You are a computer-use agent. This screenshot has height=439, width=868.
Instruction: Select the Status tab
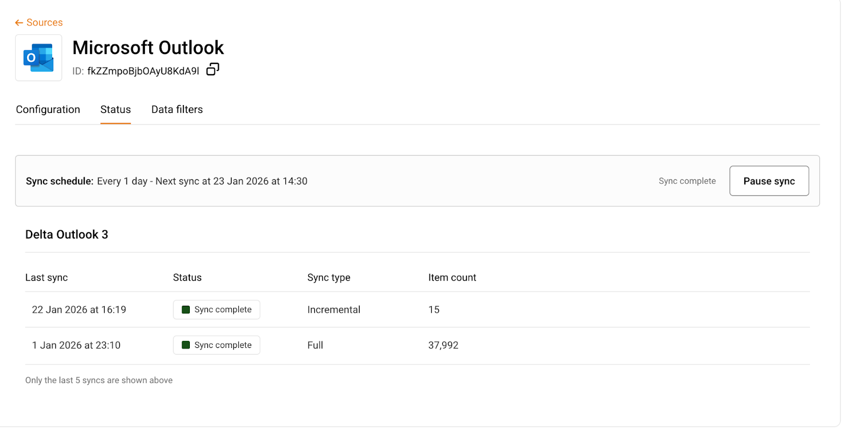pyautogui.click(x=116, y=109)
